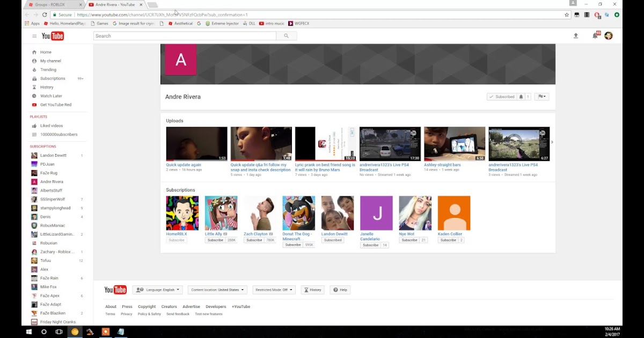The height and width of the screenshot is (338, 644).
Task: Open the notifications bell in header
Action: (x=595, y=36)
